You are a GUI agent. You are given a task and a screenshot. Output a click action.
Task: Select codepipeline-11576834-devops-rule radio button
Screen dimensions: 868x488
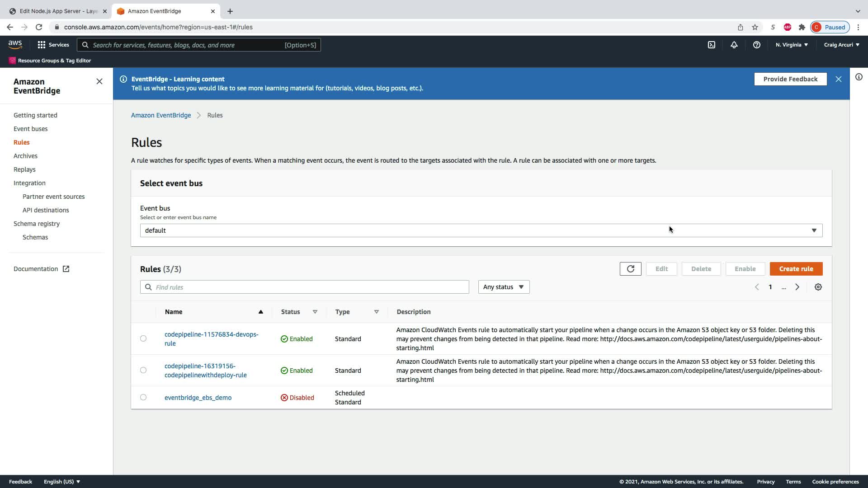(x=143, y=338)
